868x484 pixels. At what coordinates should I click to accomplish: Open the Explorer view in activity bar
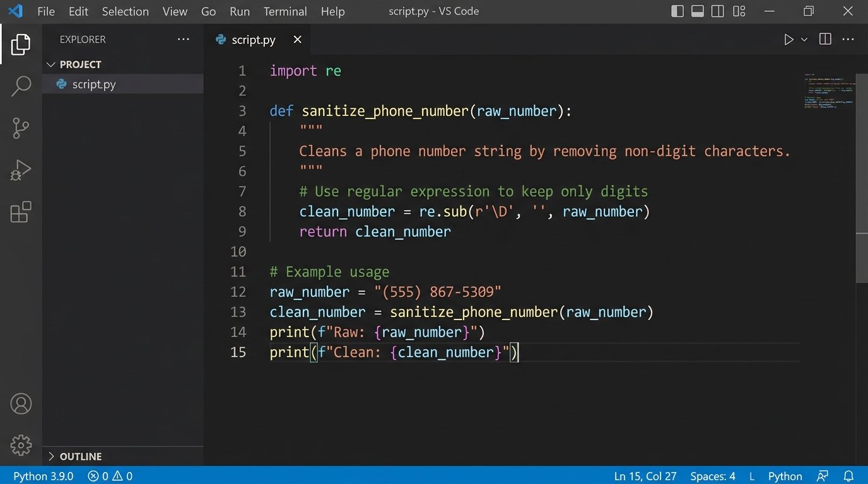pyautogui.click(x=21, y=44)
